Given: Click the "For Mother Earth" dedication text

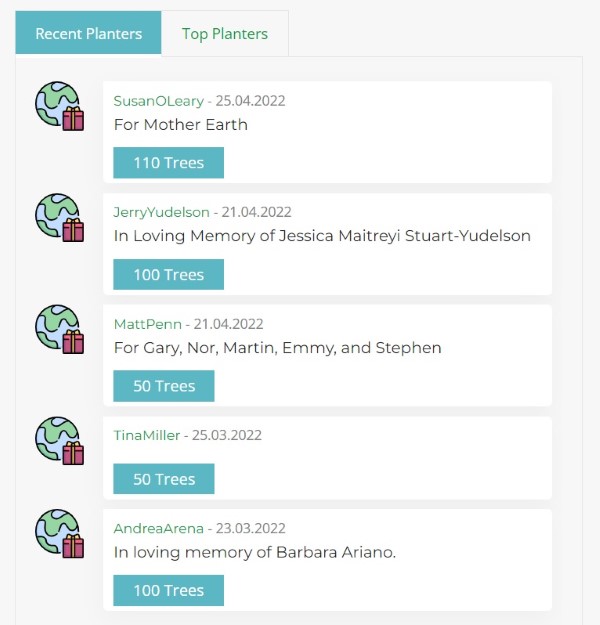Looking at the screenshot, I should [x=181, y=125].
